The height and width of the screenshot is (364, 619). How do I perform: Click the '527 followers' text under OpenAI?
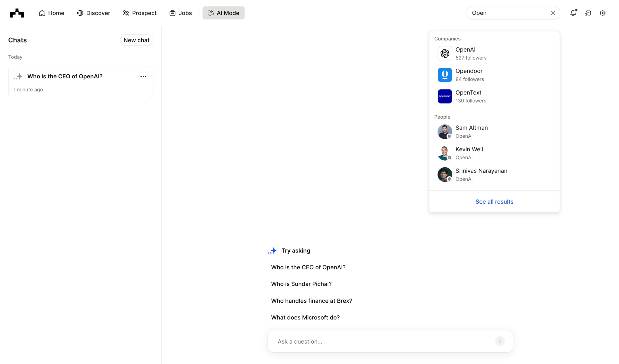click(x=471, y=58)
